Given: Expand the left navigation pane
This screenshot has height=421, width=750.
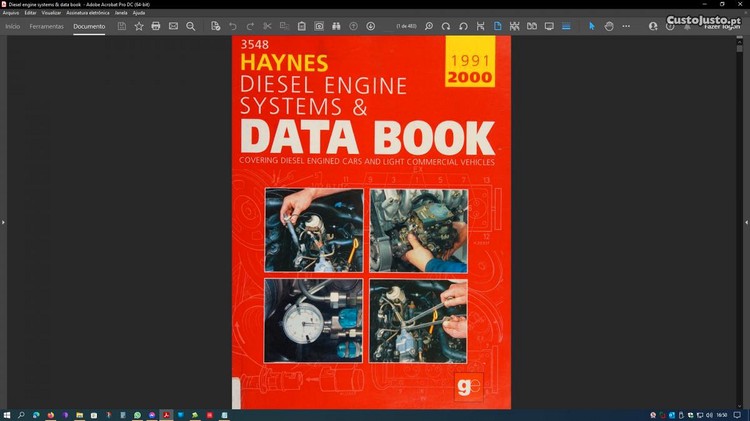Looking at the screenshot, I should [x=4, y=221].
